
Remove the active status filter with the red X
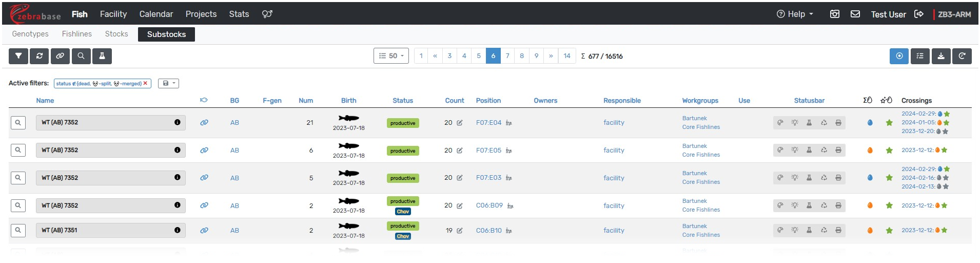(x=146, y=83)
